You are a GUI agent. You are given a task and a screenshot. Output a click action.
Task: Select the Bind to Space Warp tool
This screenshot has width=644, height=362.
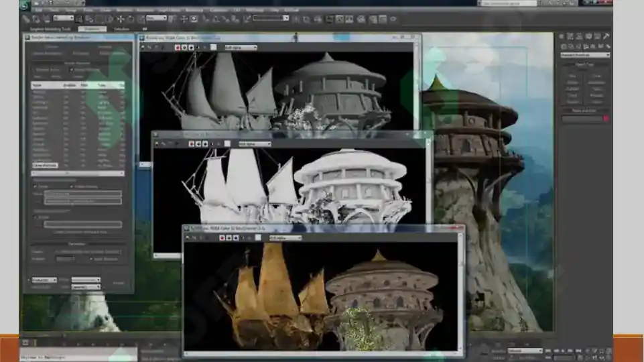[46, 19]
